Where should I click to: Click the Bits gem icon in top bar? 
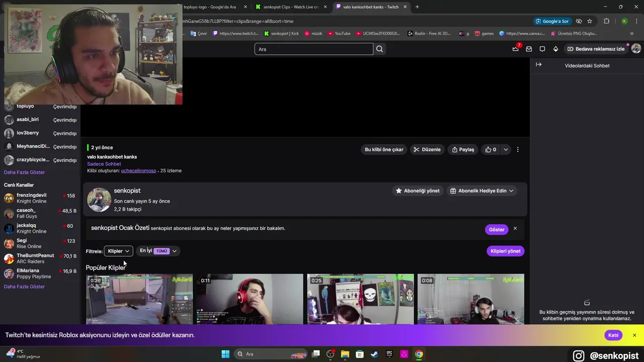tap(555, 49)
